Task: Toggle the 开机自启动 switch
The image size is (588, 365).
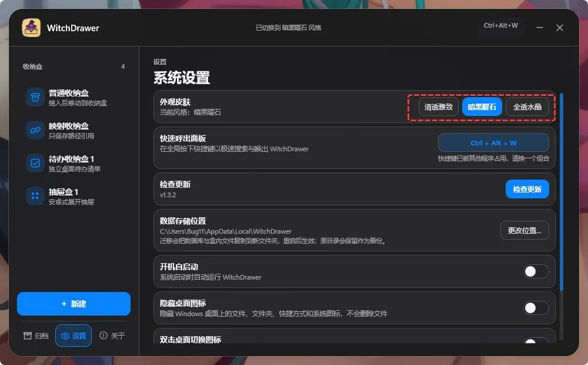Action: tap(536, 271)
